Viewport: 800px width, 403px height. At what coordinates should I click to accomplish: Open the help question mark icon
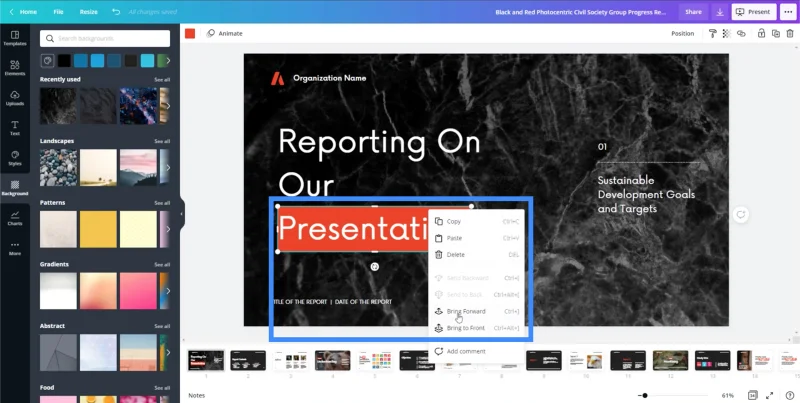click(789, 395)
